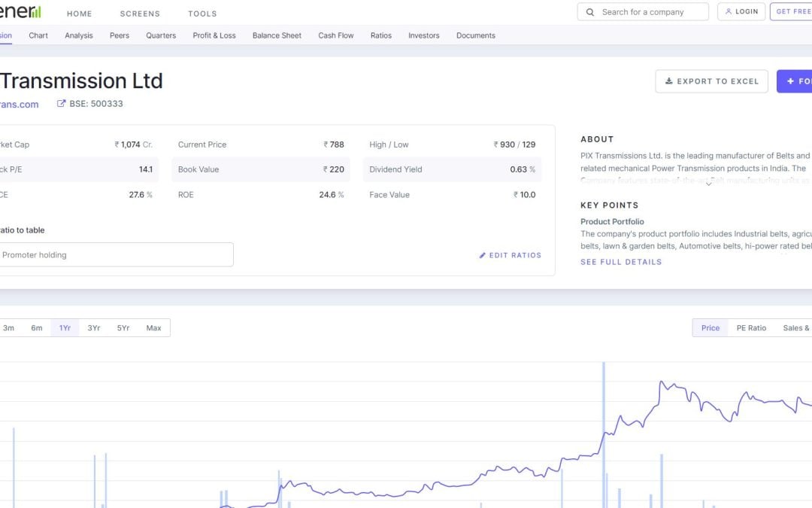This screenshot has width=812, height=508.
Task: Go to the Chart section tab
Action: point(38,35)
